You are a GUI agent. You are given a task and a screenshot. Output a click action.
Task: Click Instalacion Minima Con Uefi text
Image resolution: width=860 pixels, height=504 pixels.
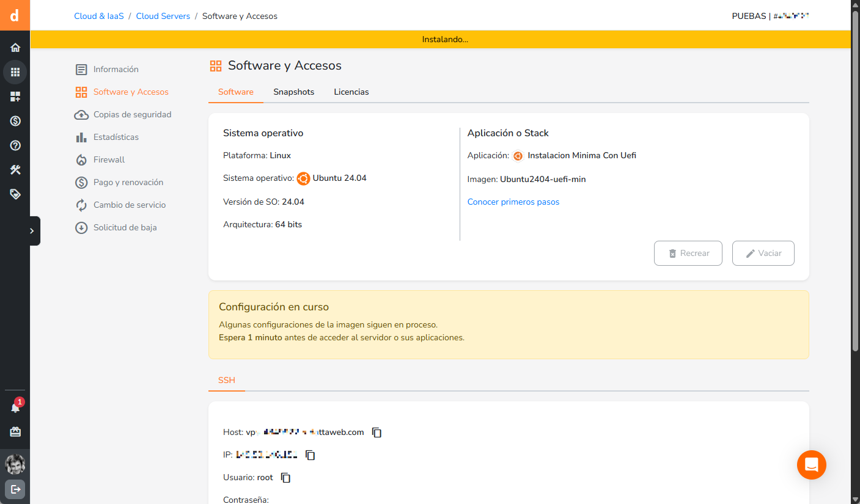(x=582, y=156)
